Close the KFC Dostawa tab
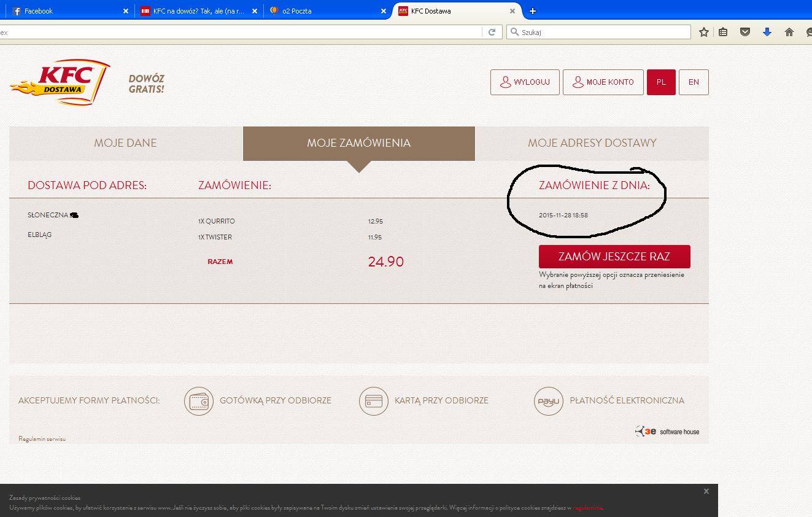 [512, 11]
